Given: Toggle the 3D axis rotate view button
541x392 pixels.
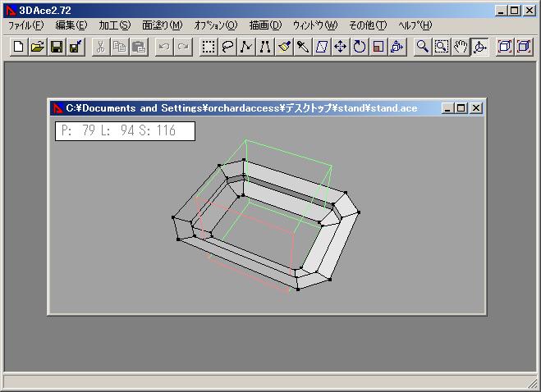Looking at the screenshot, I should pos(479,47).
